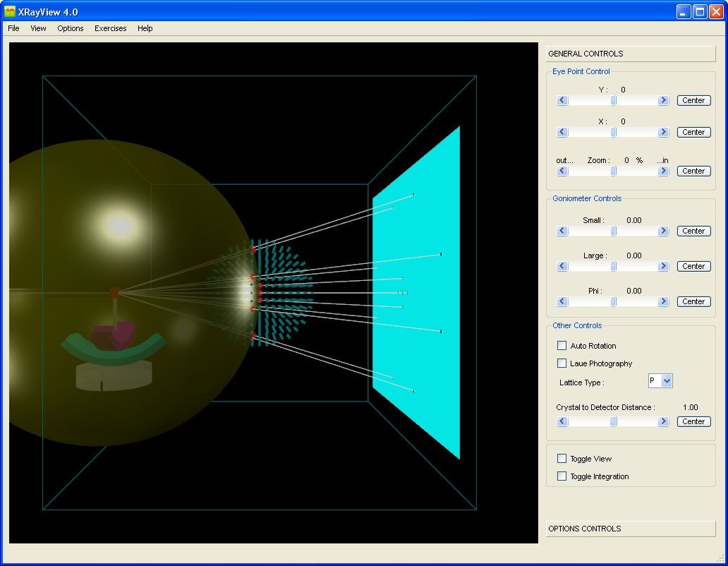
Task: Enable Auto Rotation checkbox
Action: (x=562, y=345)
